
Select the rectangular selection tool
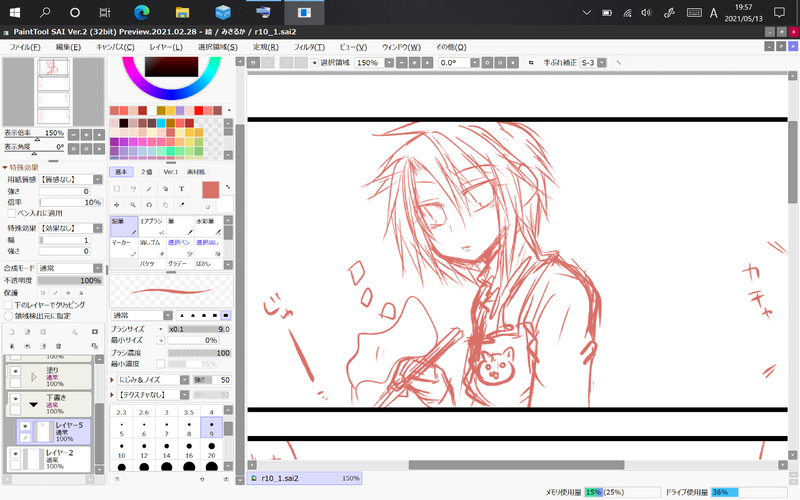pos(117,189)
